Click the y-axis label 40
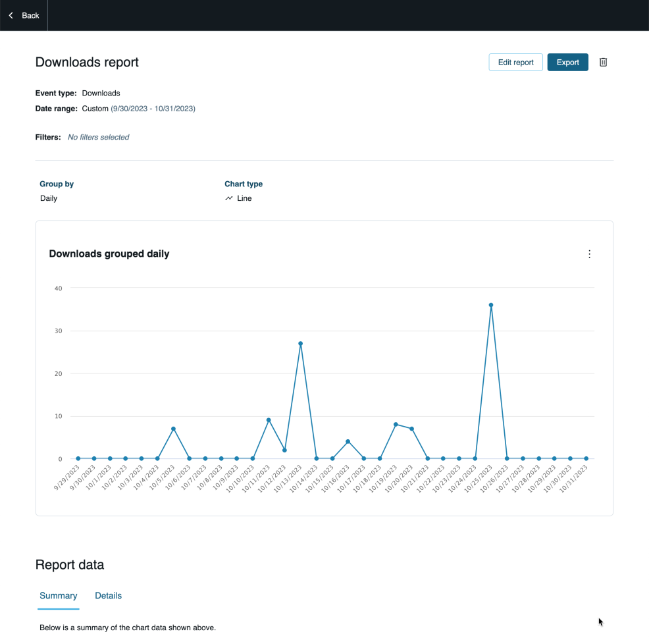649x644 pixels. pyautogui.click(x=59, y=288)
